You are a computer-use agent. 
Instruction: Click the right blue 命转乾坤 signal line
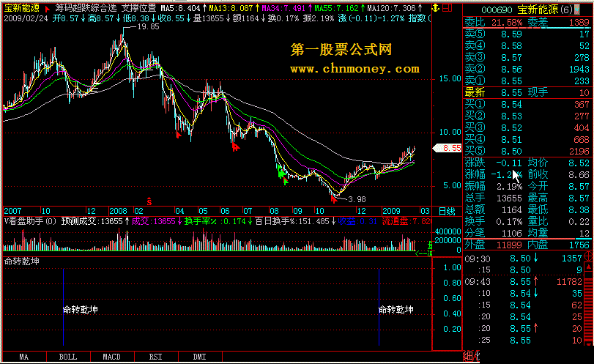click(x=379, y=307)
